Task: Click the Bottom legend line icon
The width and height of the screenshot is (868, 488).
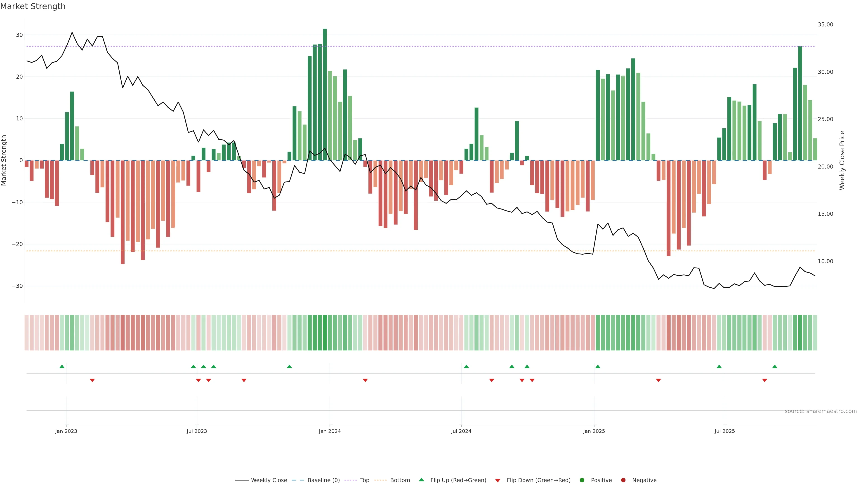Action: [x=380, y=480]
